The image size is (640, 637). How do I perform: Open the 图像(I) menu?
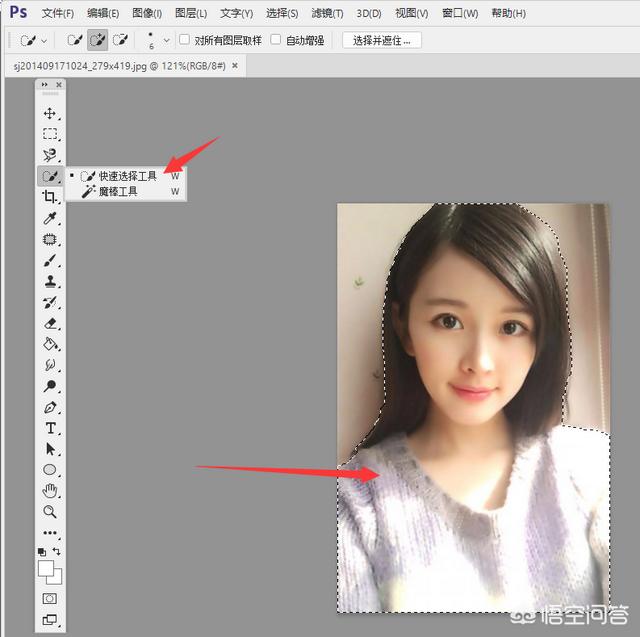147,13
